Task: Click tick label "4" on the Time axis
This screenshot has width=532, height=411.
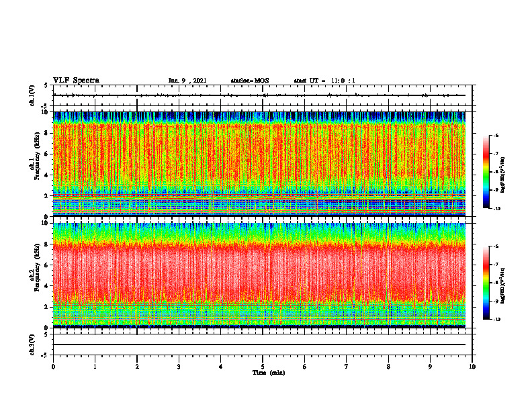Action: pyautogui.click(x=221, y=367)
